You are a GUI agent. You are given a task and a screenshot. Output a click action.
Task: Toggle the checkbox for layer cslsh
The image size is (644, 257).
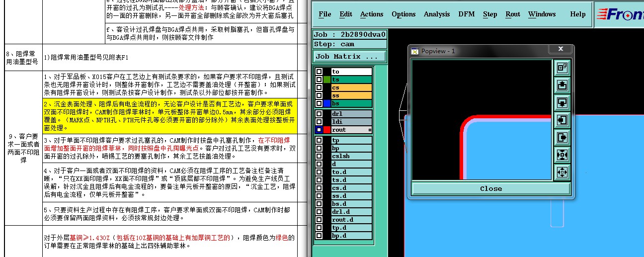[x=319, y=156]
